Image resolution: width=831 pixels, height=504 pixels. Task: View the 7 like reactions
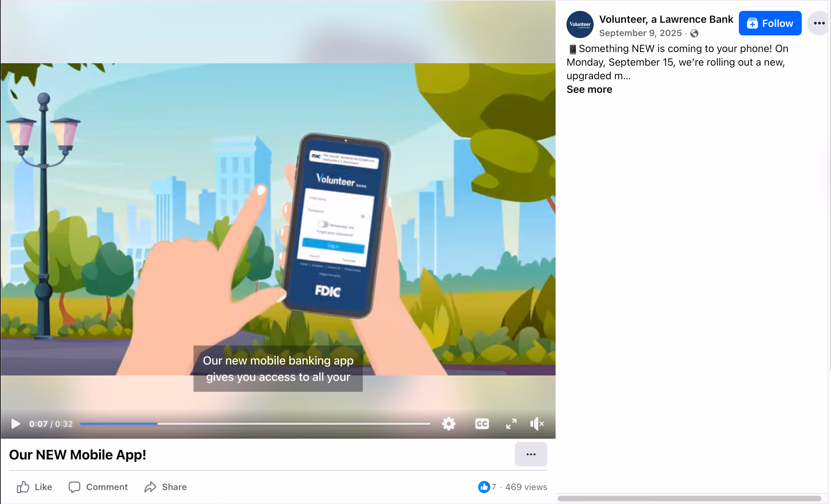pyautogui.click(x=487, y=487)
